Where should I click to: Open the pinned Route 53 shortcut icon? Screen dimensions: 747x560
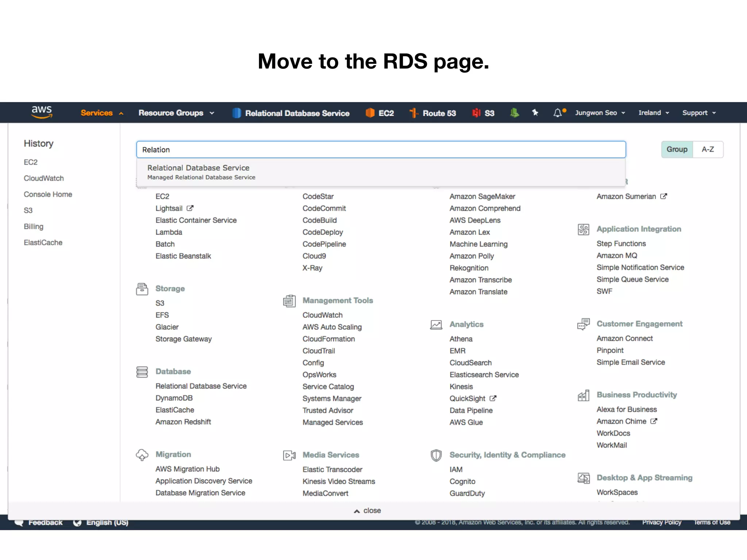(x=414, y=113)
